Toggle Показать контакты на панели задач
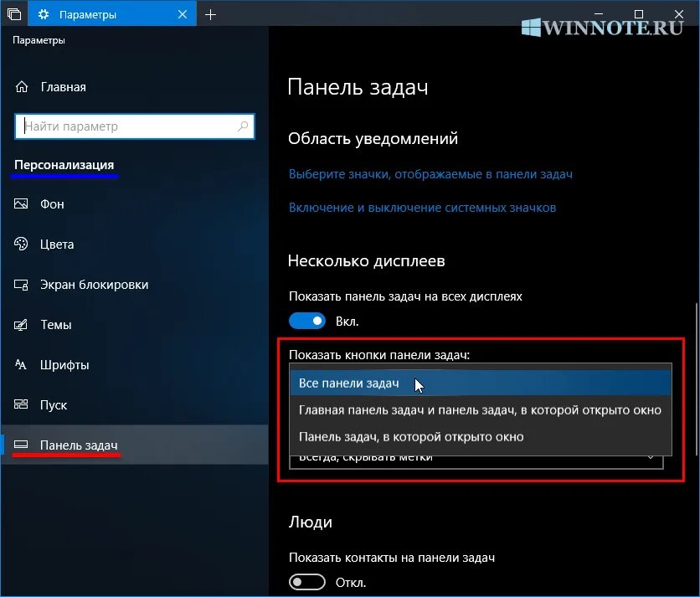 point(307,582)
